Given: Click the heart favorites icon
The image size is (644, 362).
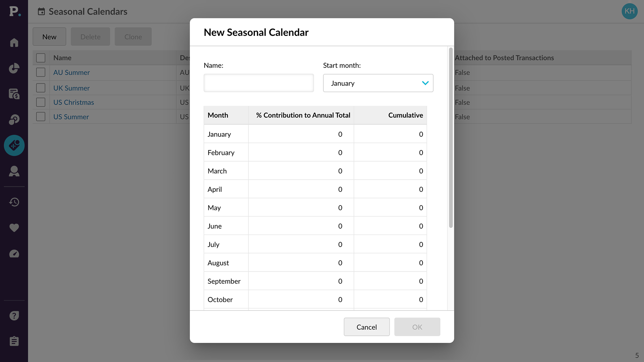Looking at the screenshot, I should click(x=14, y=228).
